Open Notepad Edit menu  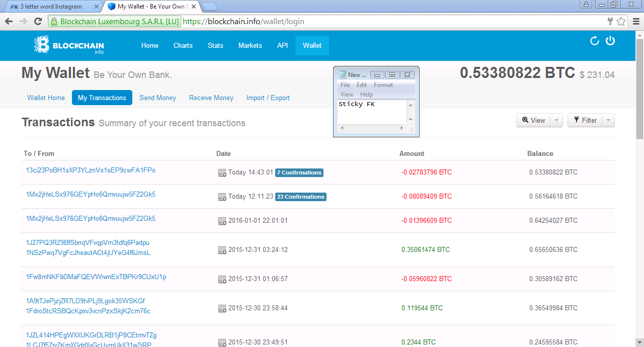pyautogui.click(x=362, y=85)
